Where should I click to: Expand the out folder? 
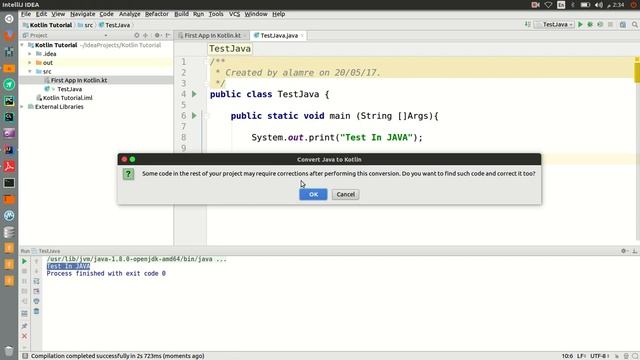(x=30, y=63)
